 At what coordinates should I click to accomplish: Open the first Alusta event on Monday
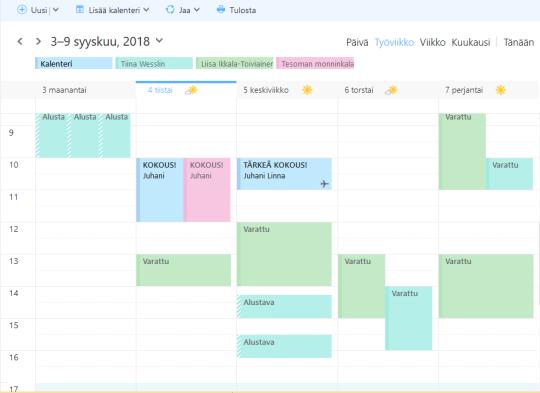pos(51,135)
